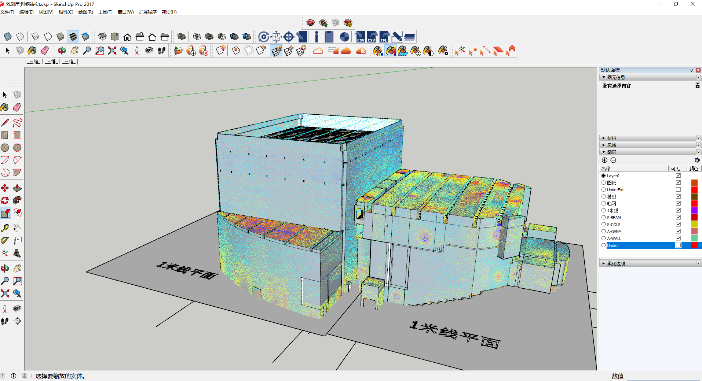Select the Follow Me tool
The height and width of the screenshot is (381, 702).
coord(17,201)
